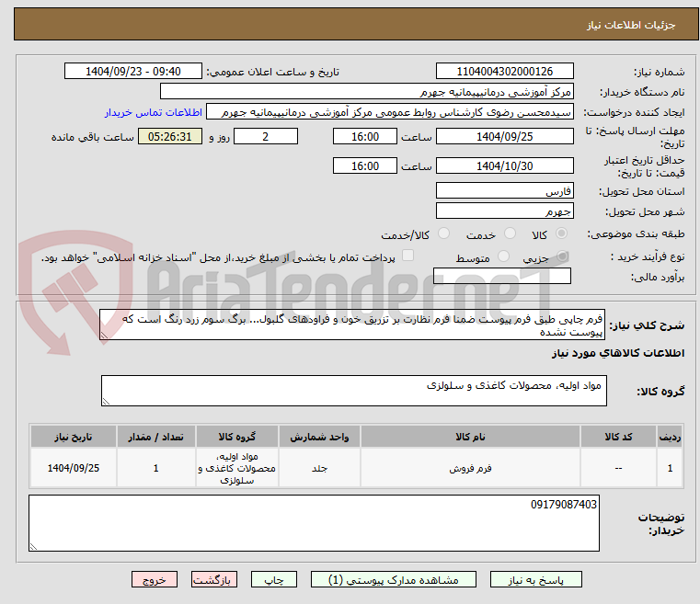
Task: Click the deadline time 16:00 field beside 1404/09/25
Action: tap(365, 136)
